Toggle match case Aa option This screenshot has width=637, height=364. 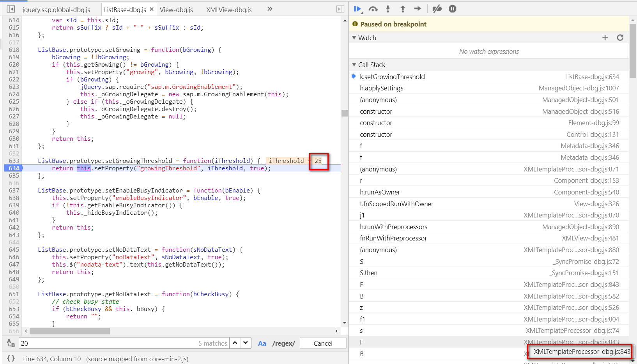(x=262, y=343)
